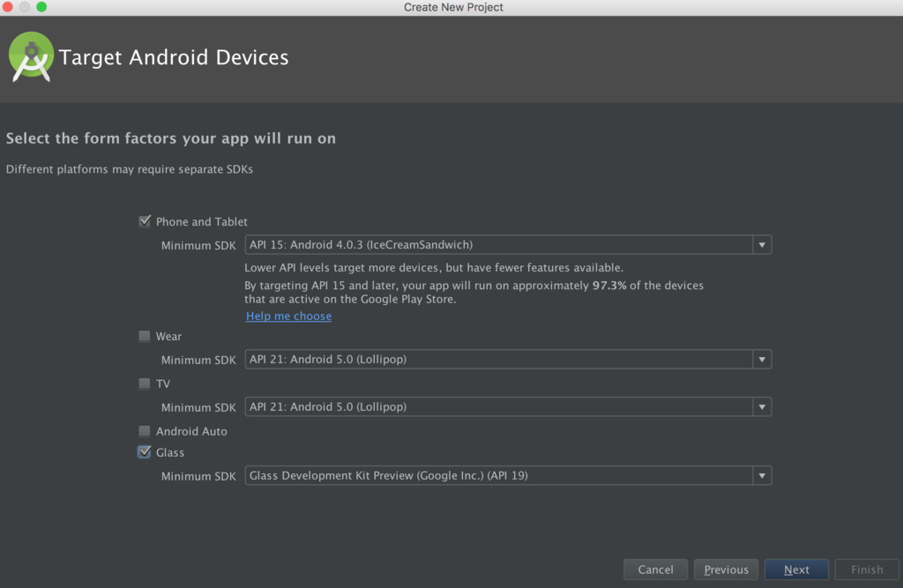The height and width of the screenshot is (588, 903).
Task: Click the 97.3% devices statistic text
Action: tap(609, 286)
